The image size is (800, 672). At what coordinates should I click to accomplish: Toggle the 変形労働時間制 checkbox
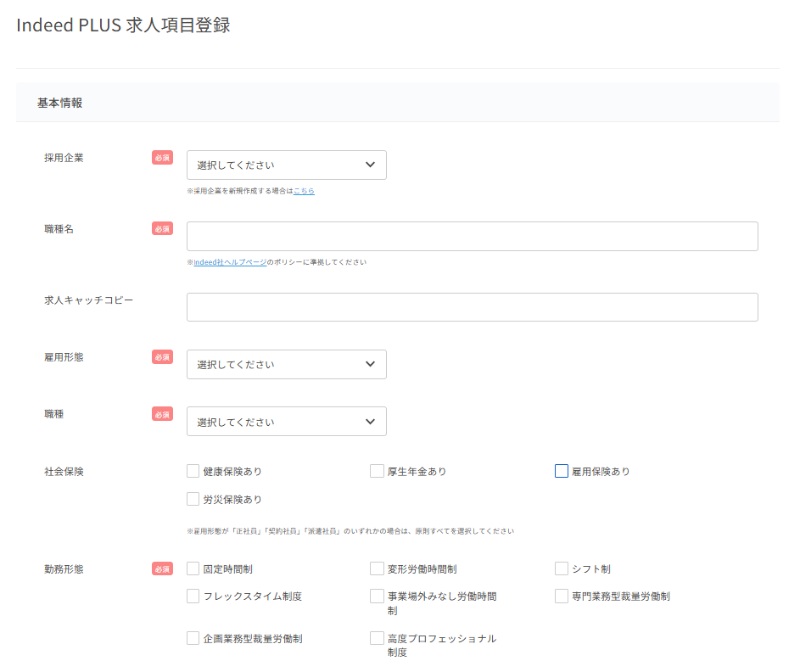tap(378, 568)
